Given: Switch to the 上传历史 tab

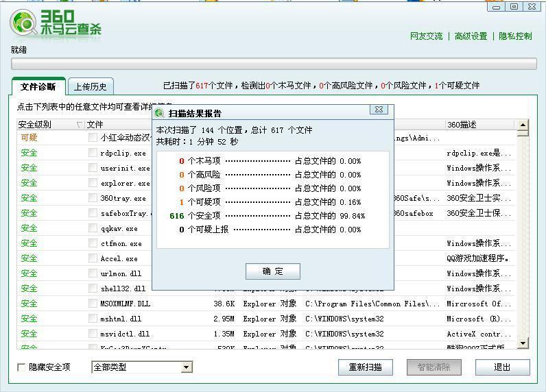Looking at the screenshot, I should 91,86.
